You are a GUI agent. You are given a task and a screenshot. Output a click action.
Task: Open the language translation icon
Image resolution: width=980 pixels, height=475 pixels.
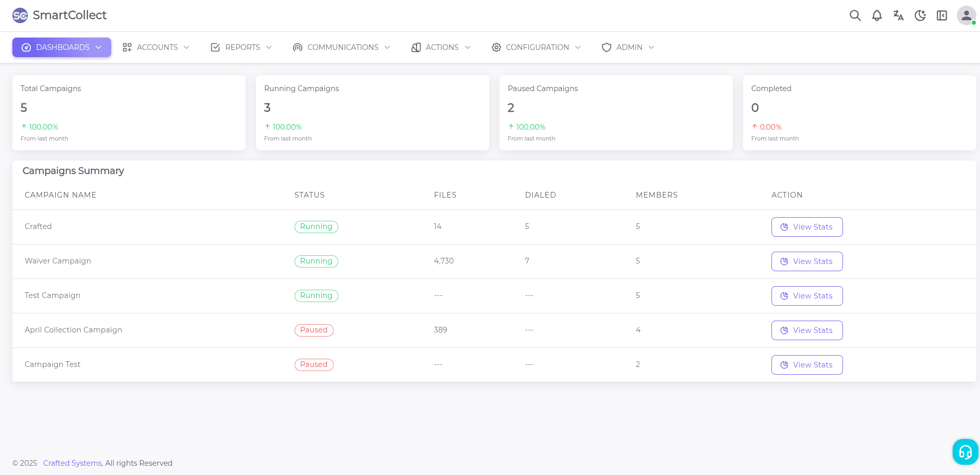pyautogui.click(x=898, y=15)
